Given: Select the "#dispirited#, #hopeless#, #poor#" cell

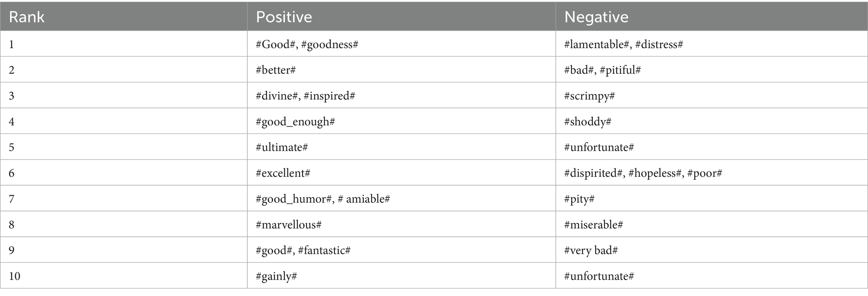Looking at the screenshot, I should pos(642,173).
